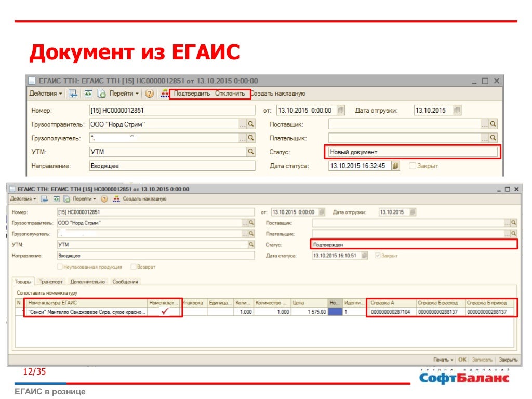This screenshot has height=399, width=532.
Task: Open the calendar for the 'от' date in the upper window
Action: pyautogui.click(x=341, y=110)
